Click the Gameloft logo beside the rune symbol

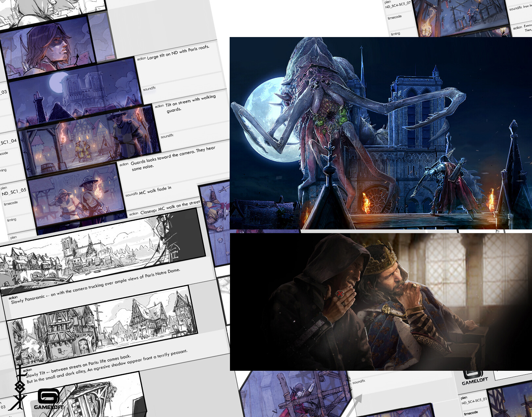pyautogui.click(x=49, y=399)
